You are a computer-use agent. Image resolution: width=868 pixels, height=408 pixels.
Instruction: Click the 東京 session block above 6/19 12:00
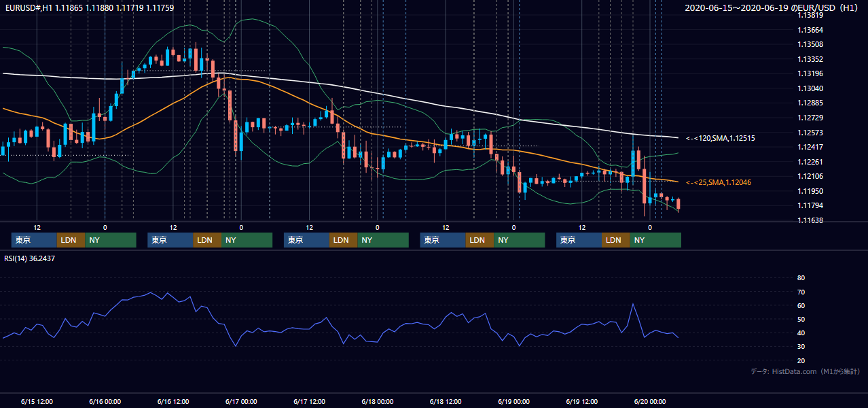[x=579, y=240]
